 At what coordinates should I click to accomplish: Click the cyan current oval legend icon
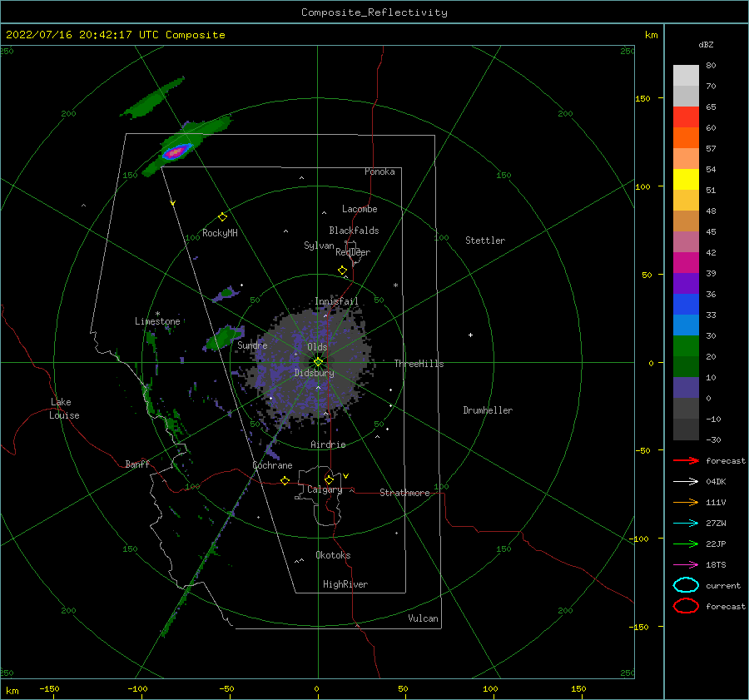pyautogui.click(x=686, y=585)
